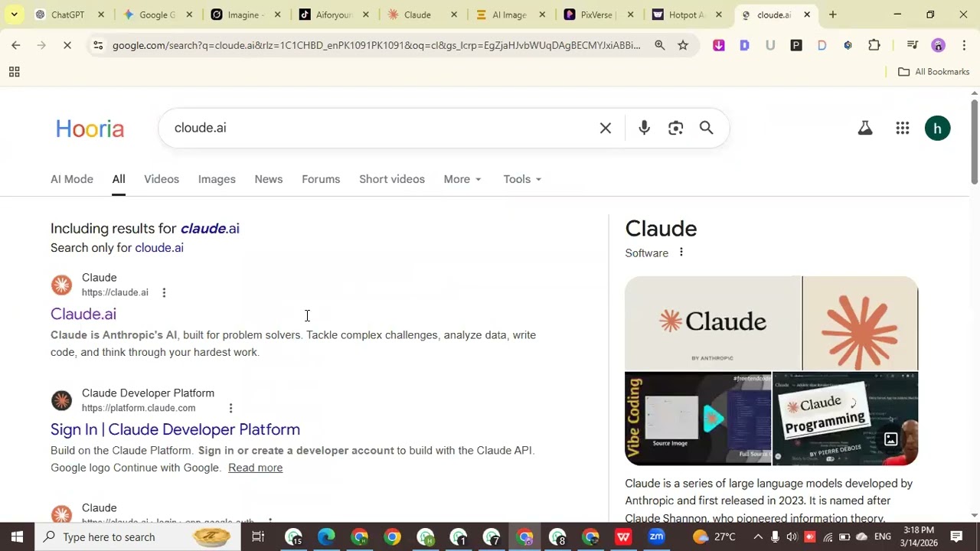Viewport: 980px width, 551px height.
Task: Open a new browser tab
Action: (x=833, y=15)
